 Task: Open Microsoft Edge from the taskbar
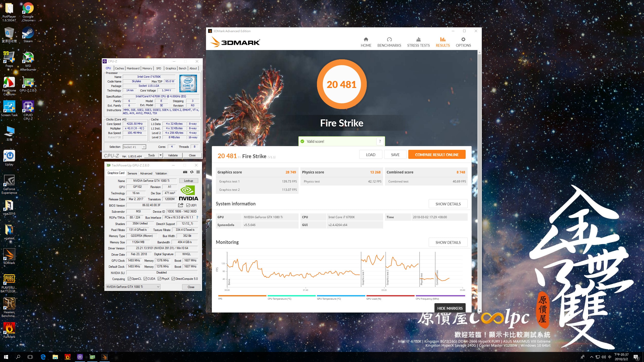point(43,357)
